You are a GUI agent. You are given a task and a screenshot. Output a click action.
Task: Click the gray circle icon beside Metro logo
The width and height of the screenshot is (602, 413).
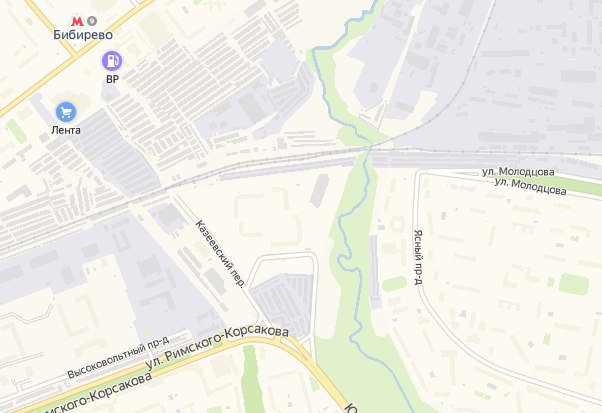92,21
